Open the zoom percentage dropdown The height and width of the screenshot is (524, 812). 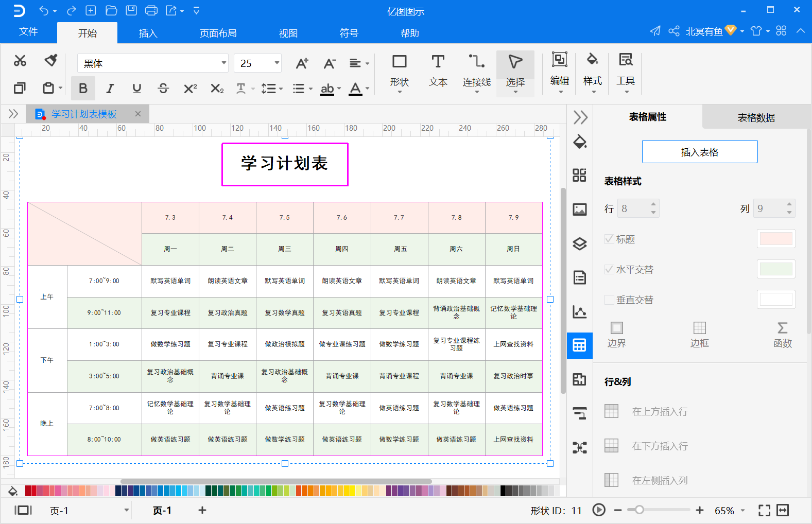pyautogui.click(x=743, y=511)
